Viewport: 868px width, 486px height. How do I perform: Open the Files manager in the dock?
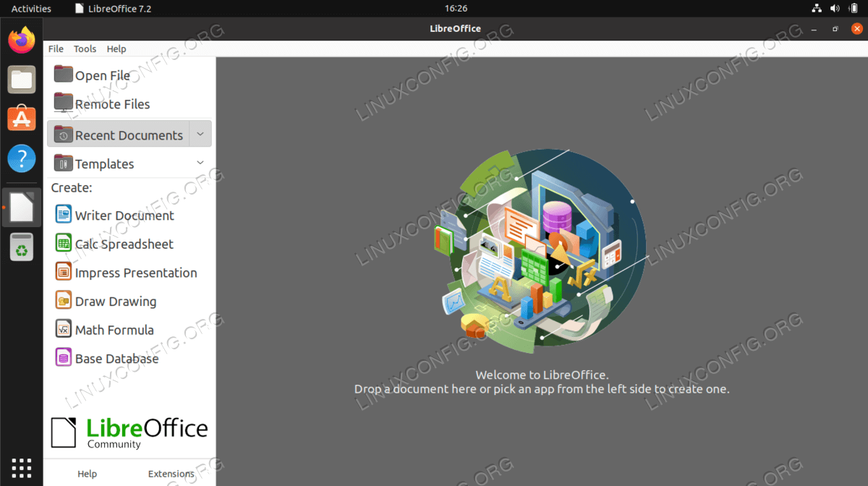point(22,79)
